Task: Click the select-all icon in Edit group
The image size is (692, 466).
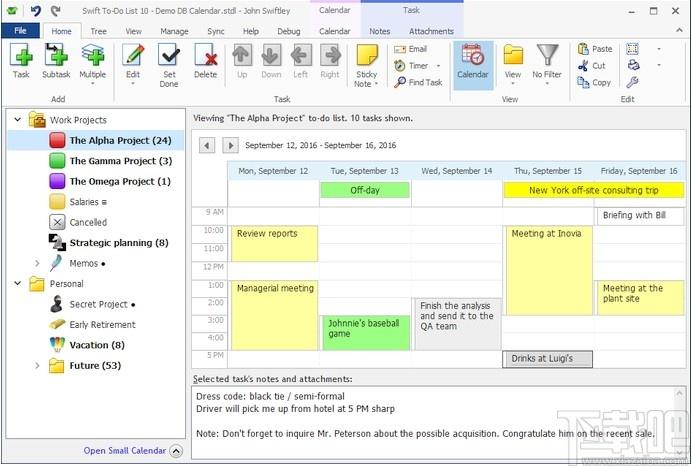Action: (x=633, y=49)
